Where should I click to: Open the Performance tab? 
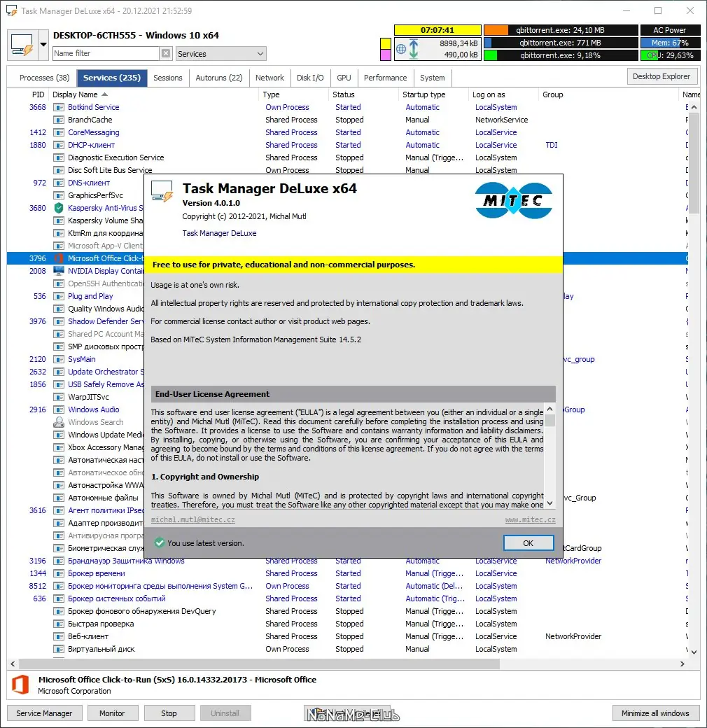[385, 78]
